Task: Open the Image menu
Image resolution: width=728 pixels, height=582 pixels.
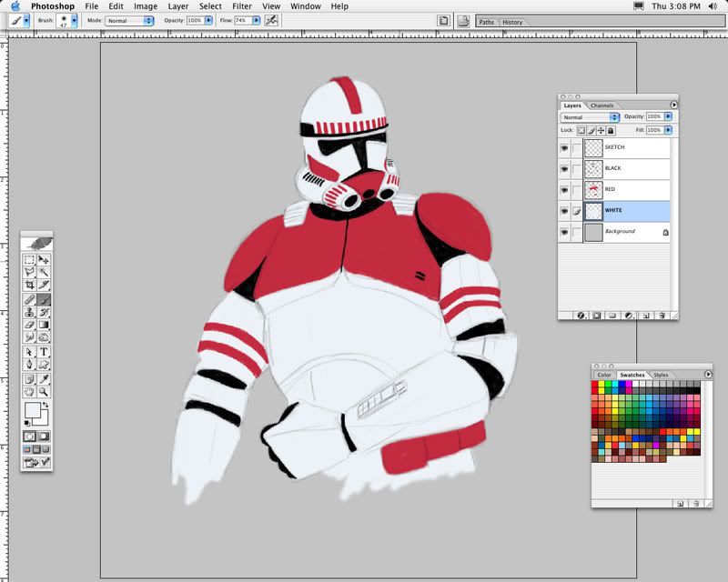Action: tap(146, 6)
